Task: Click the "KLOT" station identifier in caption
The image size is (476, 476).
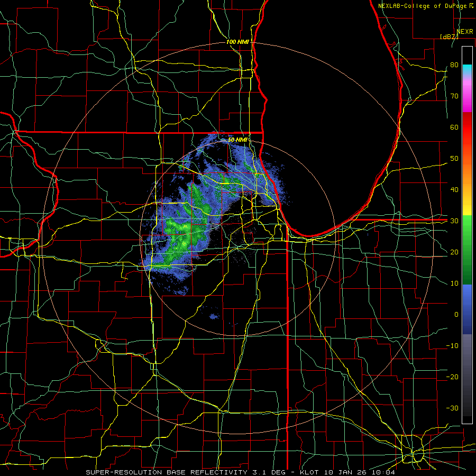Action: (309, 472)
